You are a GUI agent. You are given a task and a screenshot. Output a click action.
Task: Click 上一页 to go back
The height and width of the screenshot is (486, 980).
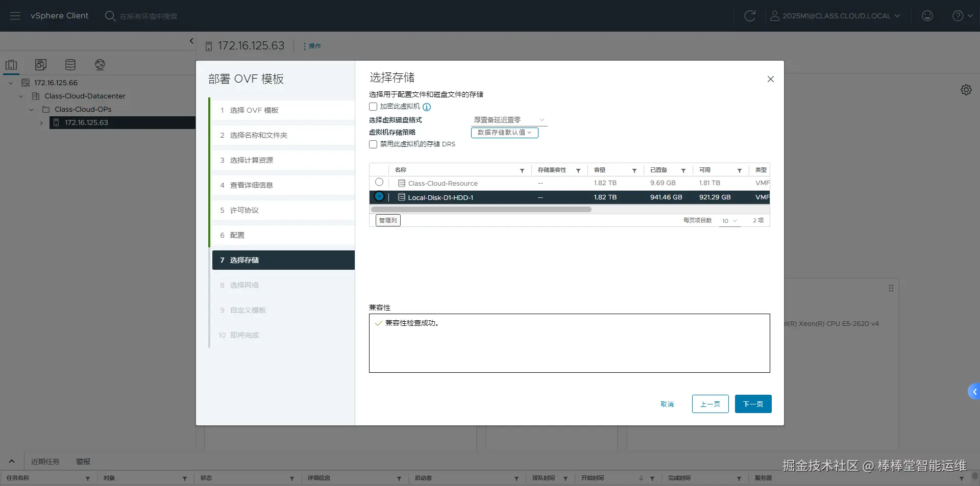(710, 404)
